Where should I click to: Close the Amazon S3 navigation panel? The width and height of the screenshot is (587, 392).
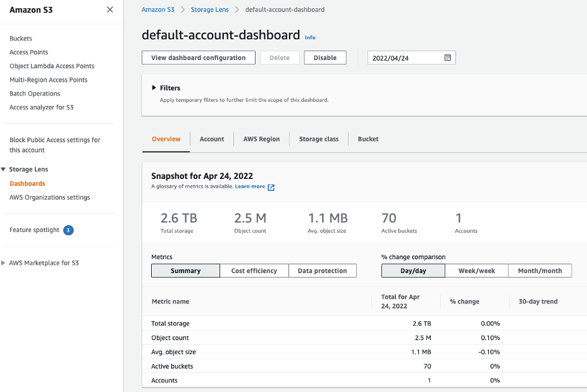click(x=109, y=9)
